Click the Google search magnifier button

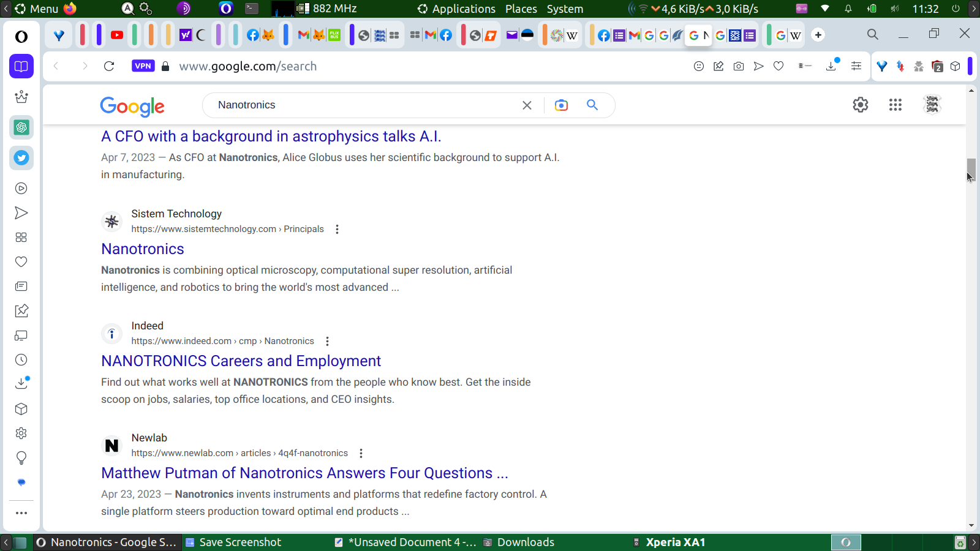coord(592,105)
